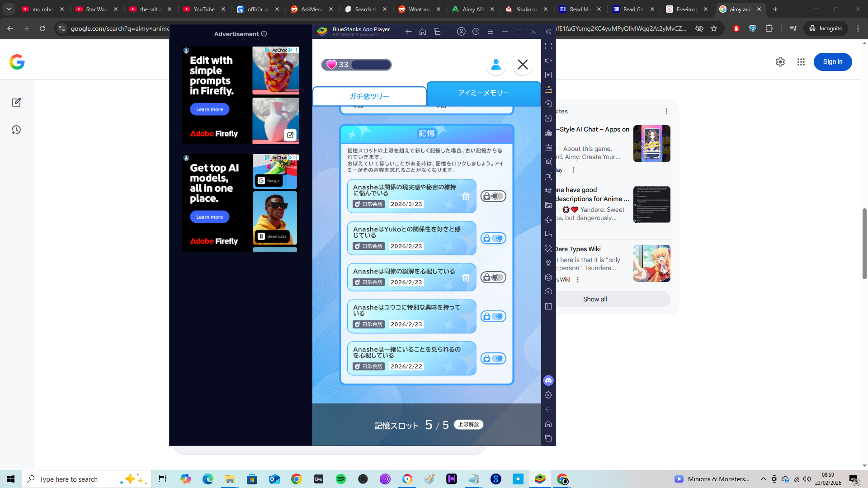The image size is (868, 488).
Task: Click the Windows taskbar search box
Action: tap(87, 479)
